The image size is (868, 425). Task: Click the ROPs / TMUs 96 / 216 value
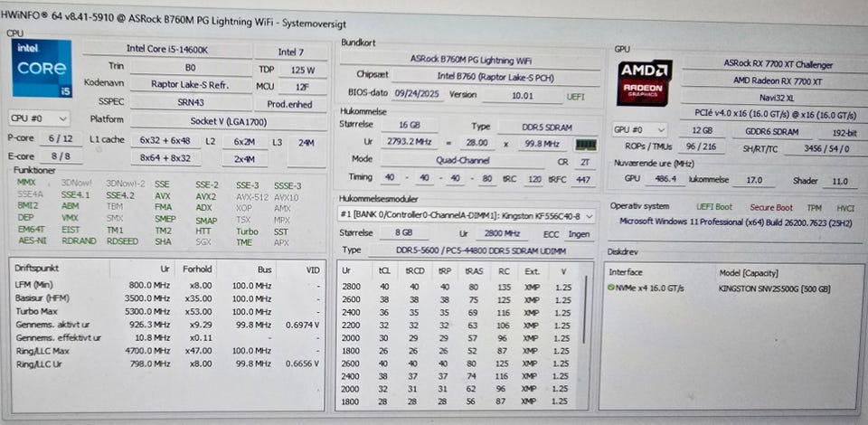700,147
